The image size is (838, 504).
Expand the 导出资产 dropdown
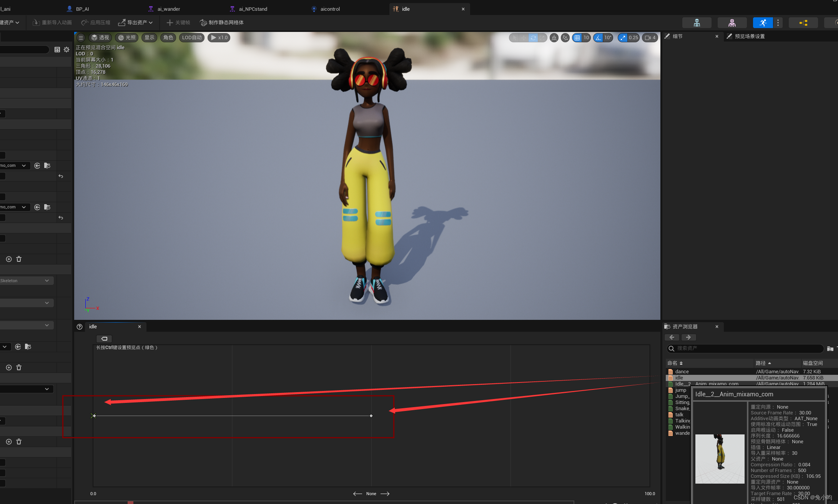pyautogui.click(x=135, y=23)
